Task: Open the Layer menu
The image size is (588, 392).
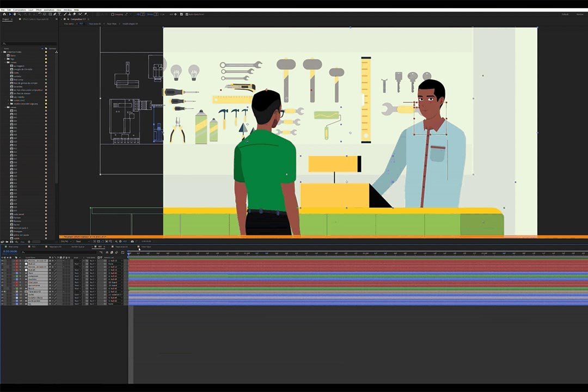Action: tap(30, 10)
